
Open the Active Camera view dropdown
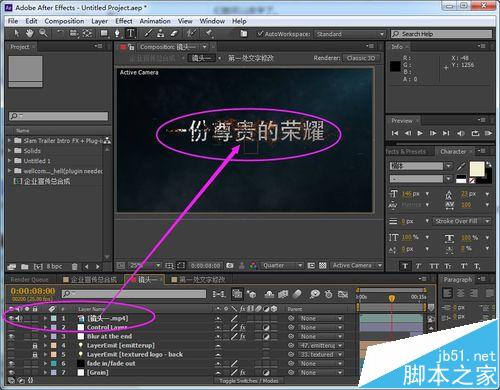tap(357, 266)
